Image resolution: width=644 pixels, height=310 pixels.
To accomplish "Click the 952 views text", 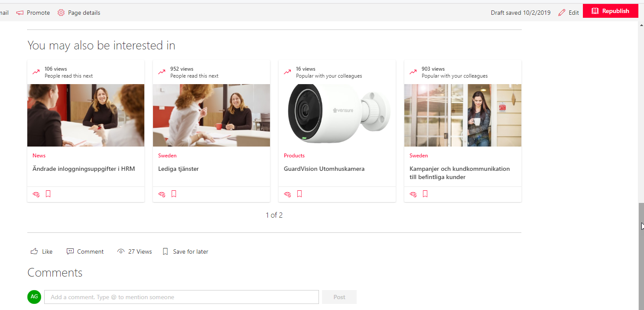I will tap(182, 69).
